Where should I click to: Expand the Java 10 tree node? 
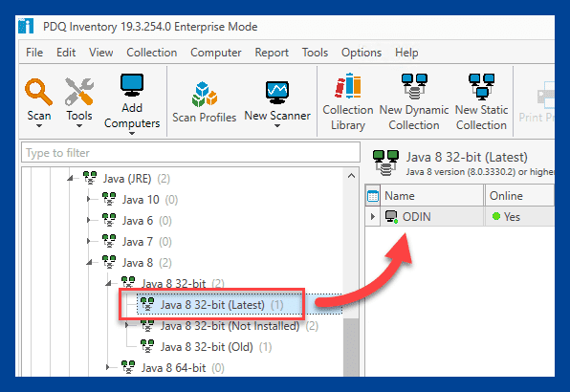(88, 199)
